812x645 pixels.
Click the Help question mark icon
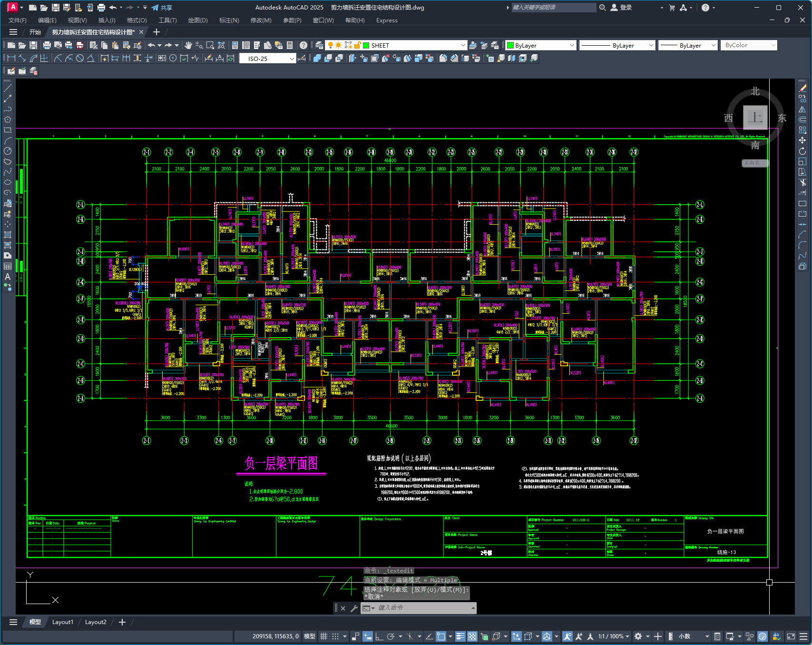[x=303, y=45]
